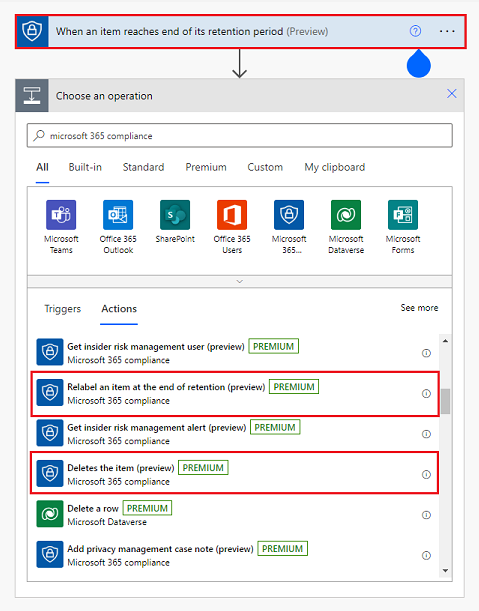479x611 pixels.
Task: Open help for the retention period trigger
Action: coord(415,31)
